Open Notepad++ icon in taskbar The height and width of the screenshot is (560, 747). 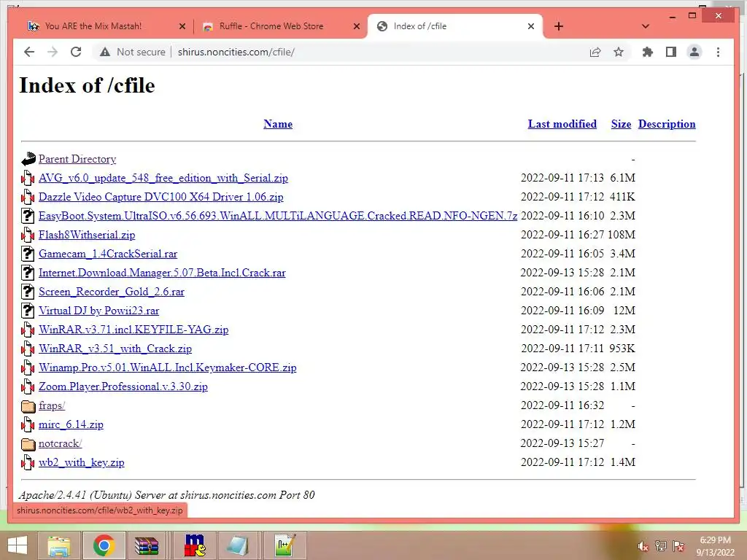[x=285, y=545]
